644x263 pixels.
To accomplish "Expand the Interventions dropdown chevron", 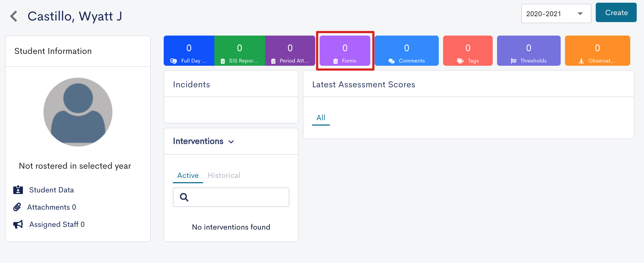I will [x=231, y=142].
